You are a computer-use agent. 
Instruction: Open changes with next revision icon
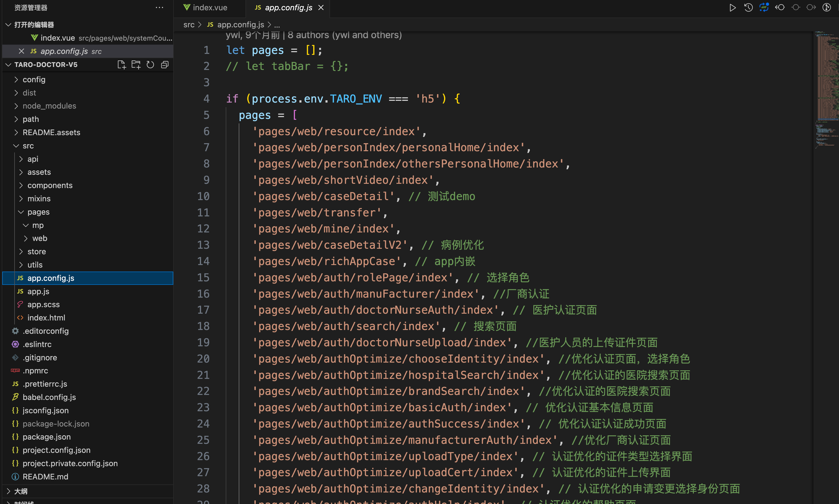pyautogui.click(x=811, y=8)
